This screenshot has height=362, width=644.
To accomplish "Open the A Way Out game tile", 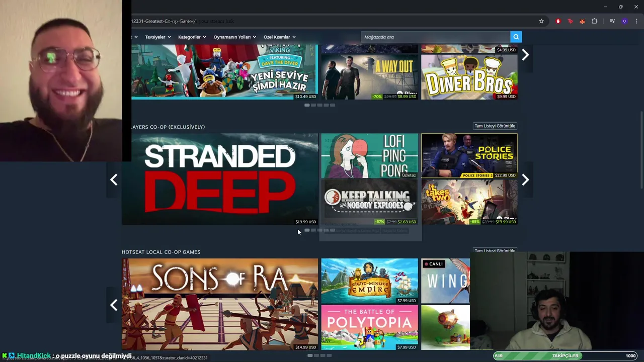I will coord(369,77).
